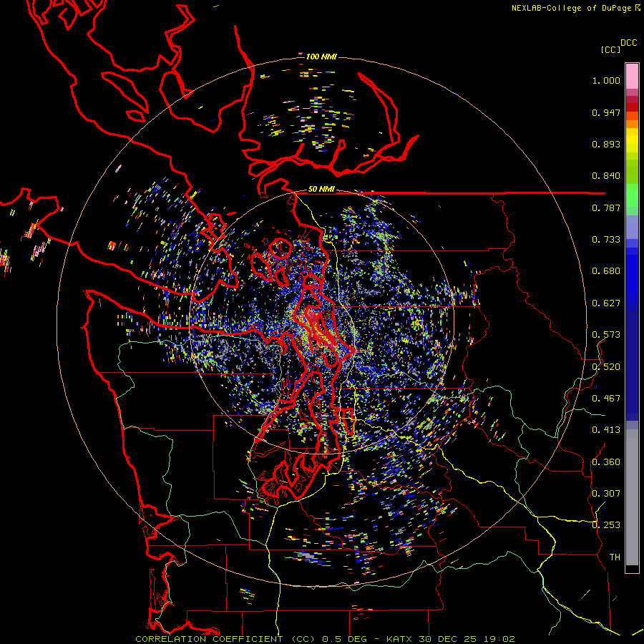This screenshot has height=644, width=644.
Task: Select the 0.680 color scale value
Action: coord(606,271)
